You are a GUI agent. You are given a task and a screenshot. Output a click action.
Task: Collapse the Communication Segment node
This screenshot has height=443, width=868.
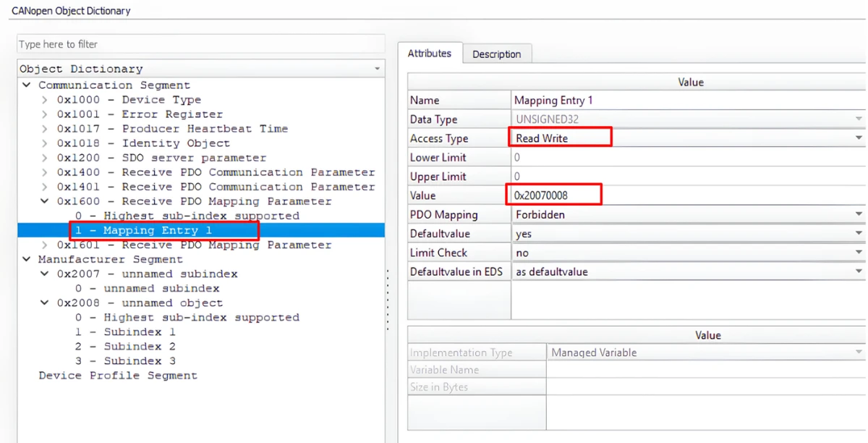(x=27, y=85)
